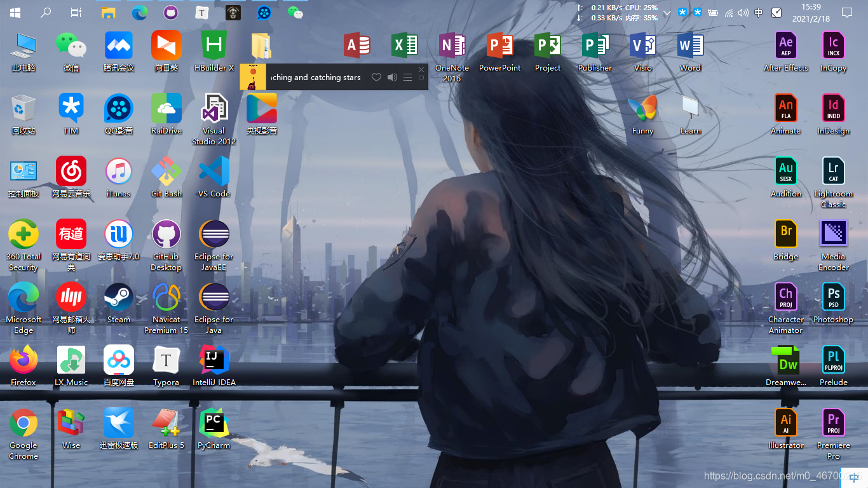Open the Windows Start menu

click(15, 12)
